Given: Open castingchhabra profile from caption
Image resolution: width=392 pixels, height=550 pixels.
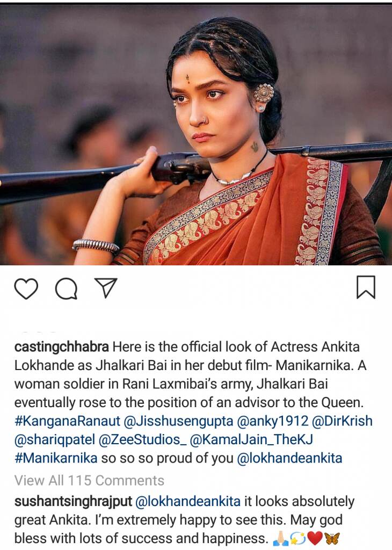Looking at the screenshot, I should [62, 347].
